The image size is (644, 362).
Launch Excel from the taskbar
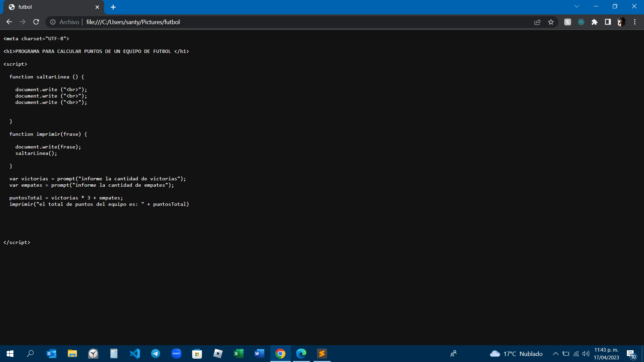pos(239,354)
